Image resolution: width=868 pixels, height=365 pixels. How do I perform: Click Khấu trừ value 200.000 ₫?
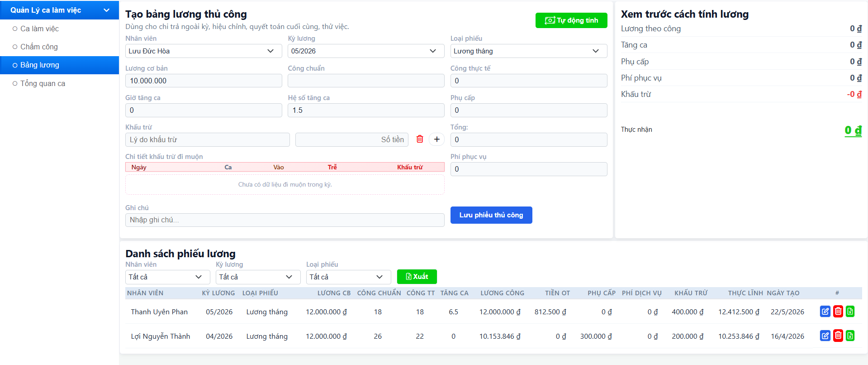click(x=688, y=336)
